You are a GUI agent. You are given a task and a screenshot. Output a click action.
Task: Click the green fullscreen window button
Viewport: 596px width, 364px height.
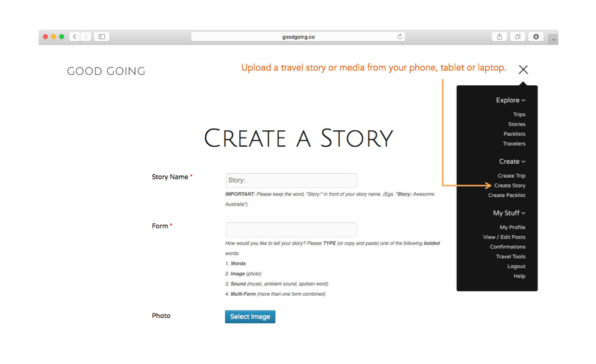tap(61, 37)
